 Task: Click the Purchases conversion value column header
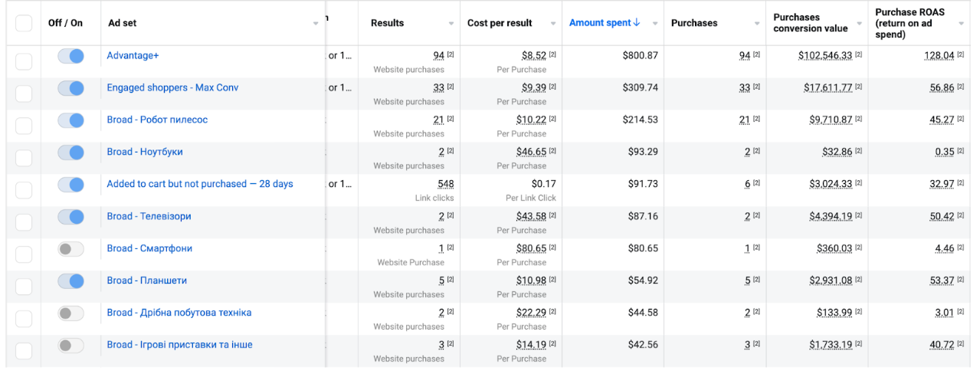(x=810, y=23)
